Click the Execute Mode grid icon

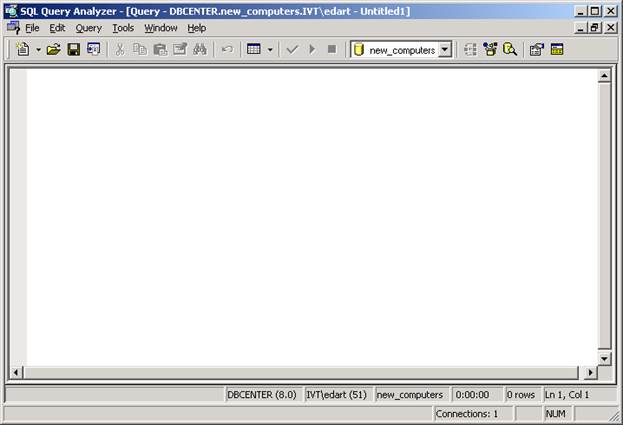[x=254, y=49]
